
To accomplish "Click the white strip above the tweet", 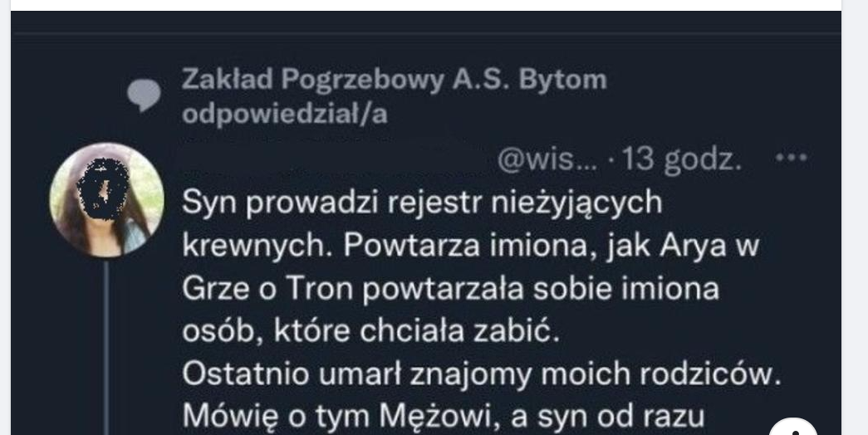I will [x=415, y=5].
